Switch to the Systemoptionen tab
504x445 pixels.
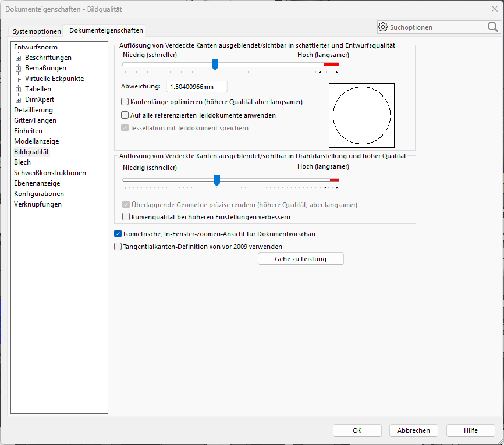(37, 31)
